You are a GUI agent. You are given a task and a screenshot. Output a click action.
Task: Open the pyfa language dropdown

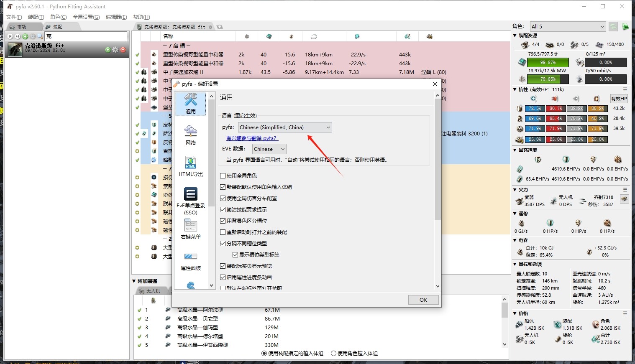tap(285, 127)
